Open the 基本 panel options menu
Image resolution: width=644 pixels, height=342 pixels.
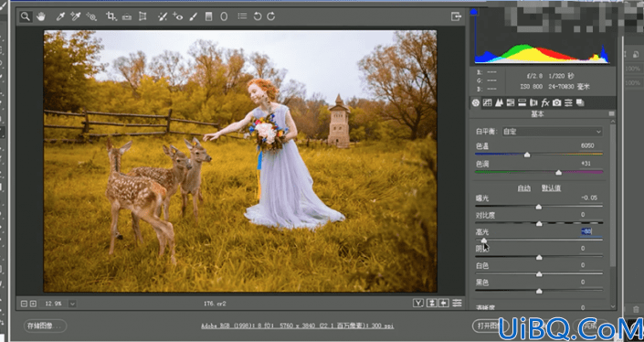pyautogui.click(x=611, y=114)
